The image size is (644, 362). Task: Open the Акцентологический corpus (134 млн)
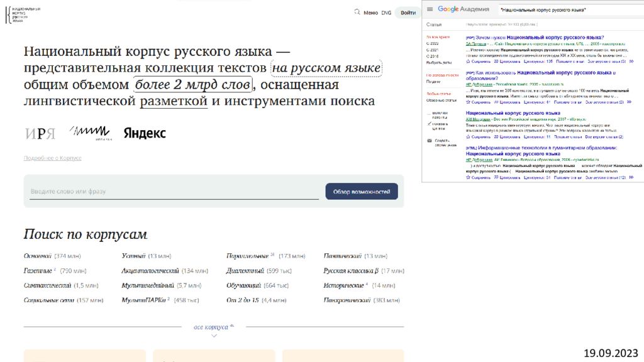pos(165,270)
